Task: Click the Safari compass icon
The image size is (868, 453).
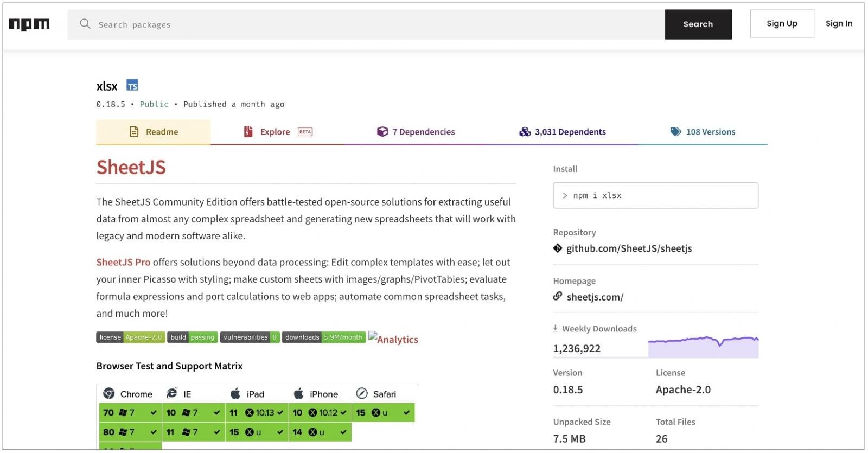Action: click(362, 394)
